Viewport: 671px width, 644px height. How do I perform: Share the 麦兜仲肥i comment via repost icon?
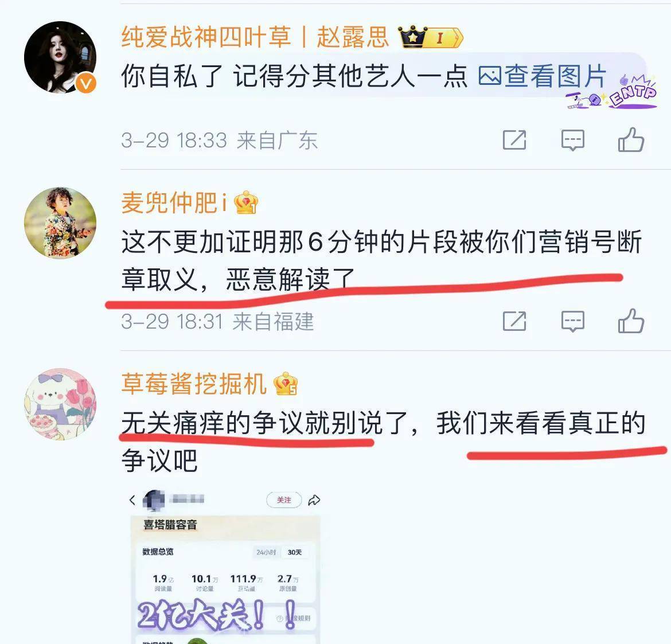point(514,321)
